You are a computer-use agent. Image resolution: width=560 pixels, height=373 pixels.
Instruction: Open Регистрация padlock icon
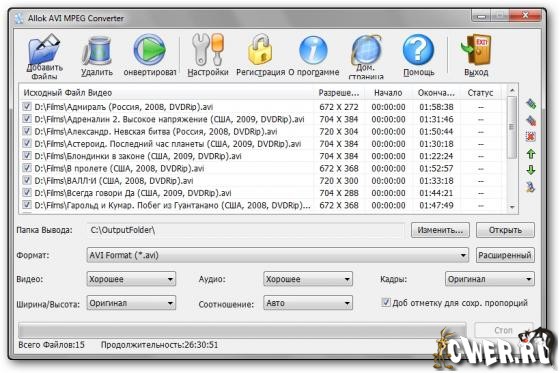[x=260, y=50]
